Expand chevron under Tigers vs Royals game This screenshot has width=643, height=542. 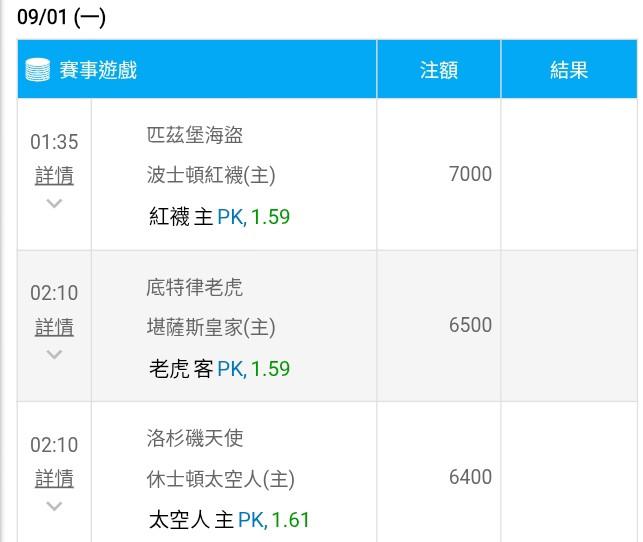click(x=54, y=354)
